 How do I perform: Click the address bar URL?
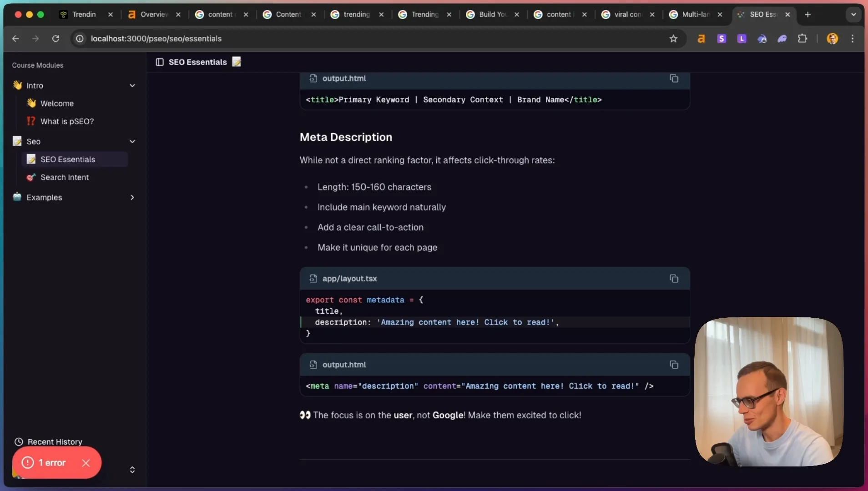coord(156,39)
